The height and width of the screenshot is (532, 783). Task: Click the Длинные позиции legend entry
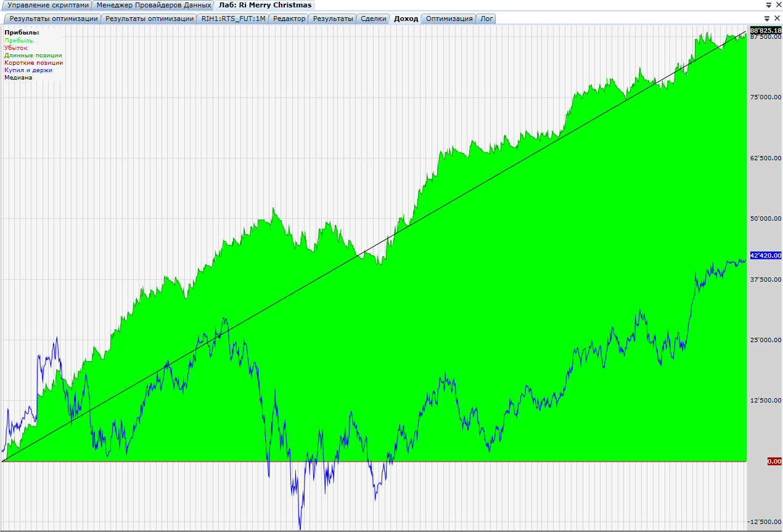point(33,55)
